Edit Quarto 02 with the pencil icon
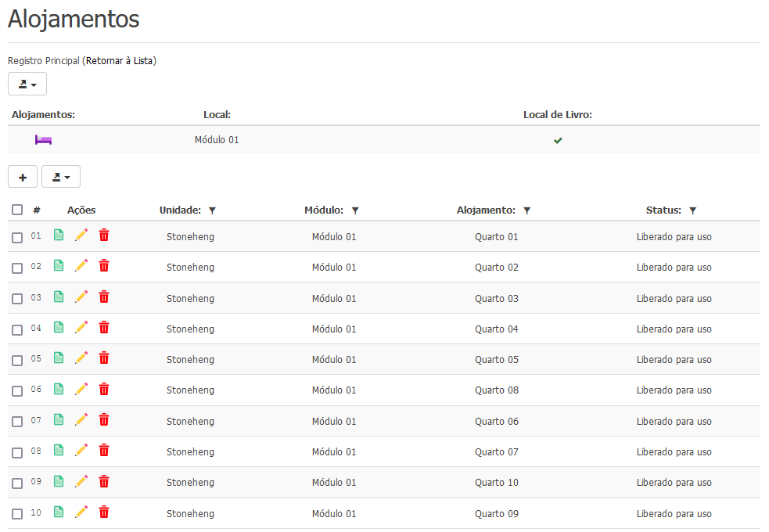The width and height of the screenshot is (769, 532). point(81,266)
